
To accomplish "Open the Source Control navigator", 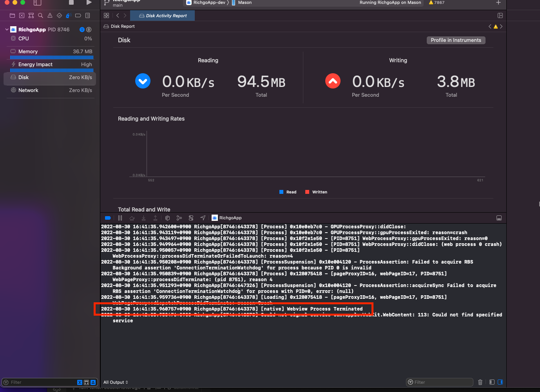I will 22,16.
